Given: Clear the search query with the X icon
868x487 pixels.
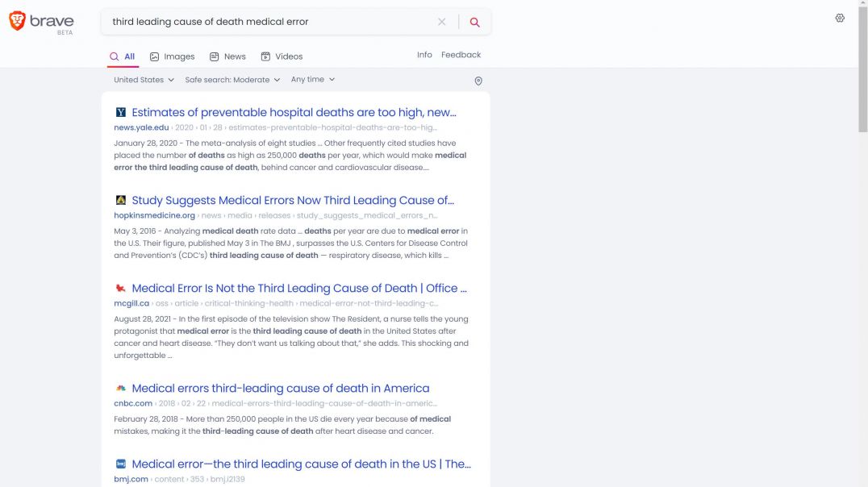Looking at the screenshot, I should [441, 22].
